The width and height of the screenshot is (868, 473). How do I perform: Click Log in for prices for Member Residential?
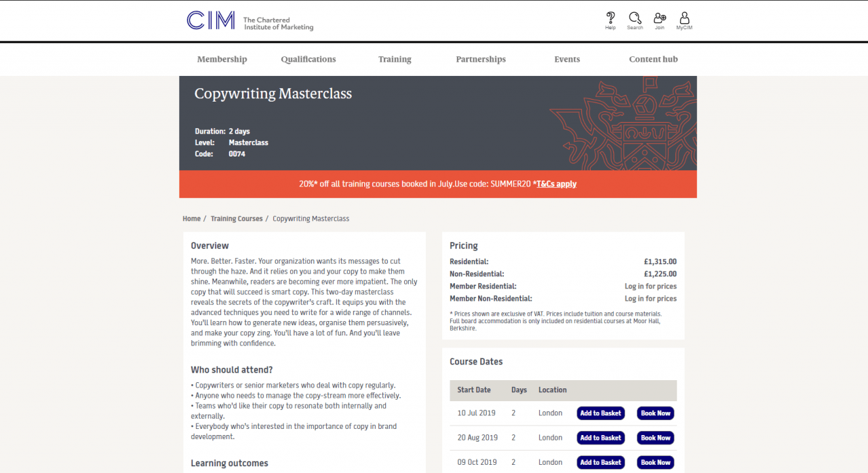click(650, 286)
